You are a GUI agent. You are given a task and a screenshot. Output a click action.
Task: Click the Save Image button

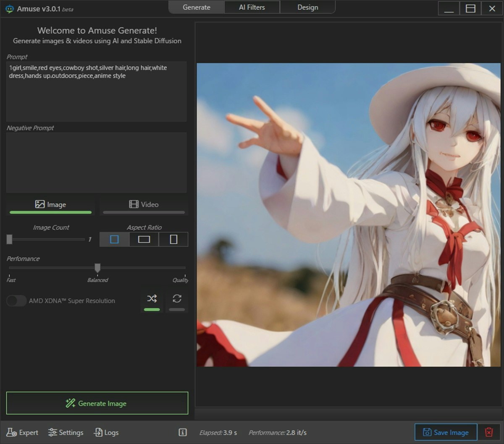point(446,432)
